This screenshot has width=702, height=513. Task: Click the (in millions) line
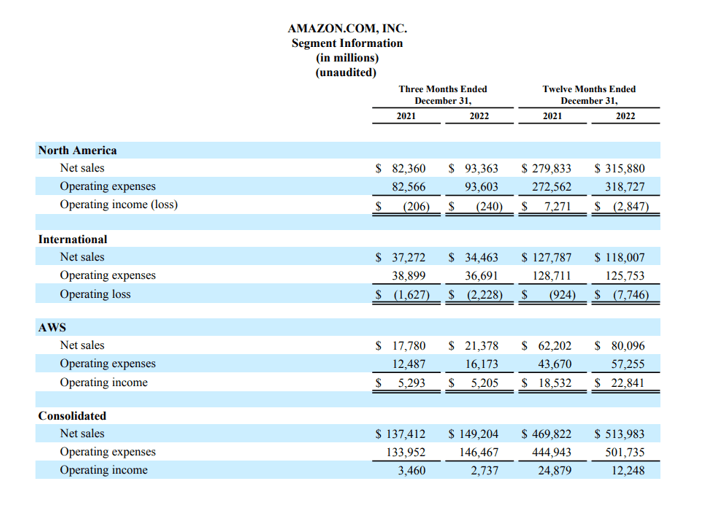tap(347, 58)
